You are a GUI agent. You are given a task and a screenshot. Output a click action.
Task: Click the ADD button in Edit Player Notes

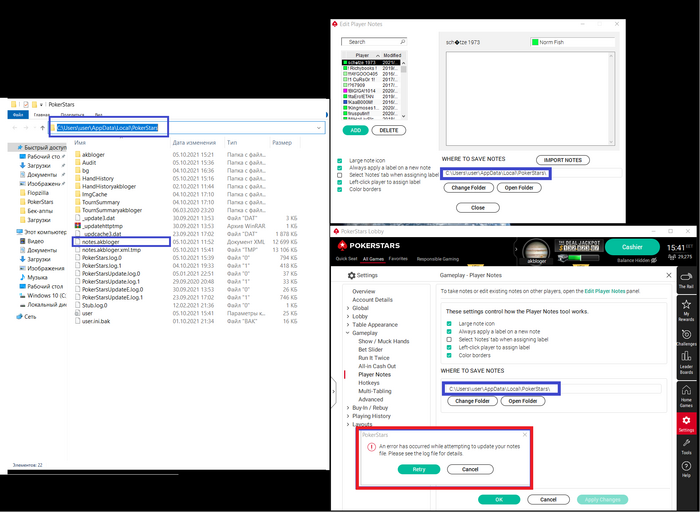point(355,130)
